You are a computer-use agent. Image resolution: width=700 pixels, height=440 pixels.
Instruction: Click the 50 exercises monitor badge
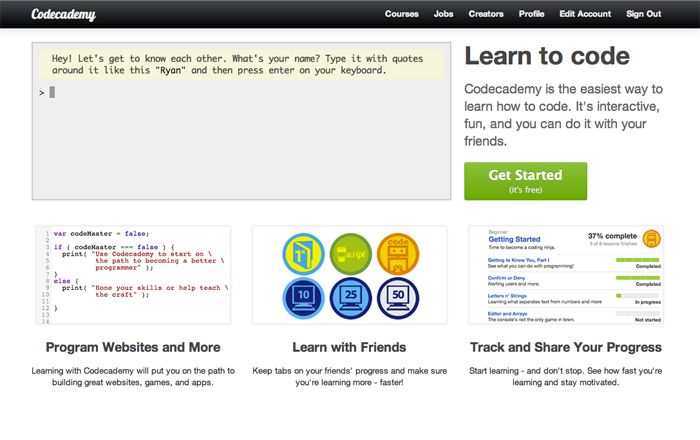[x=398, y=298]
